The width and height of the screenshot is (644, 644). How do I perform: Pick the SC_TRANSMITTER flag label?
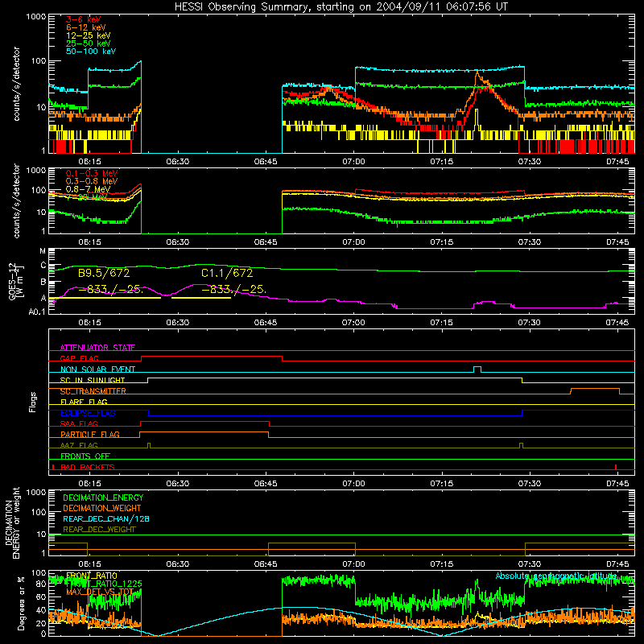coord(93,391)
